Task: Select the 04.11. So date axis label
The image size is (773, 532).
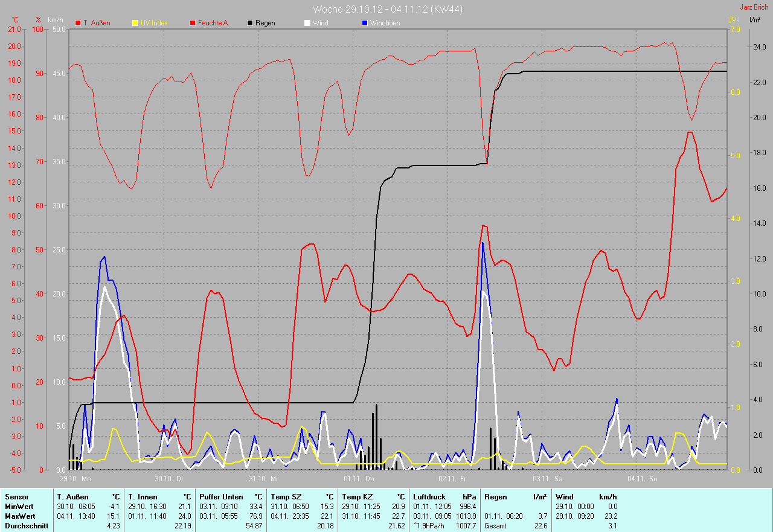Action: coord(642,478)
